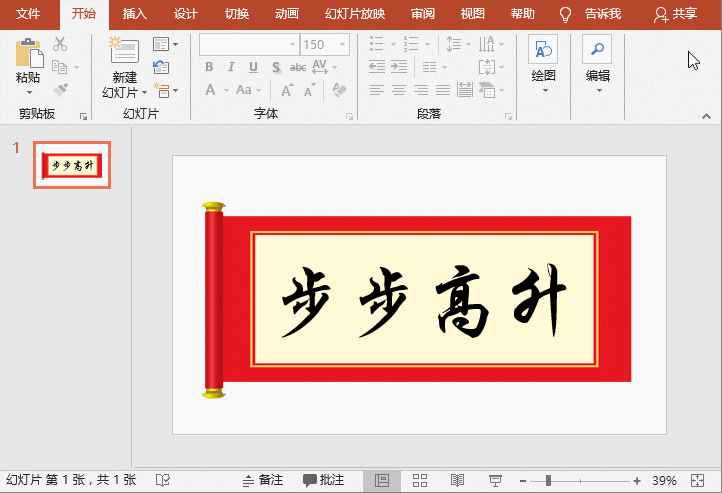Open the Drawing (绘图) tools

pos(543,52)
